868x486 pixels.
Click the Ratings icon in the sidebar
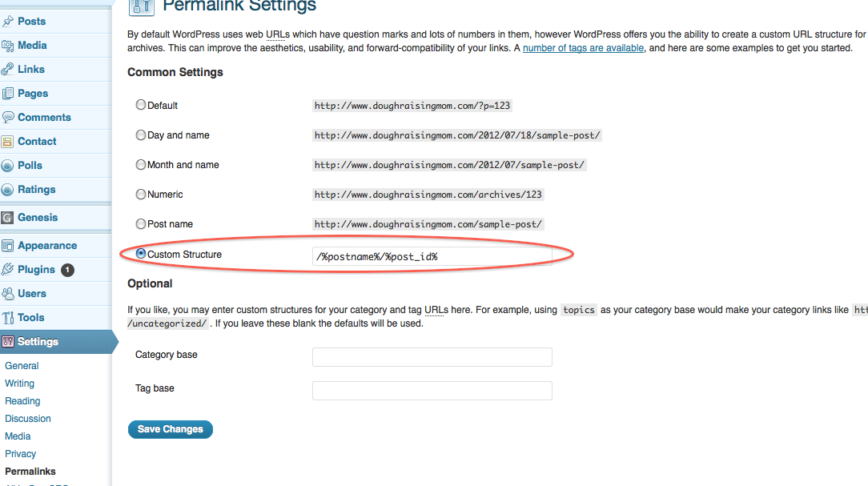(8, 190)
